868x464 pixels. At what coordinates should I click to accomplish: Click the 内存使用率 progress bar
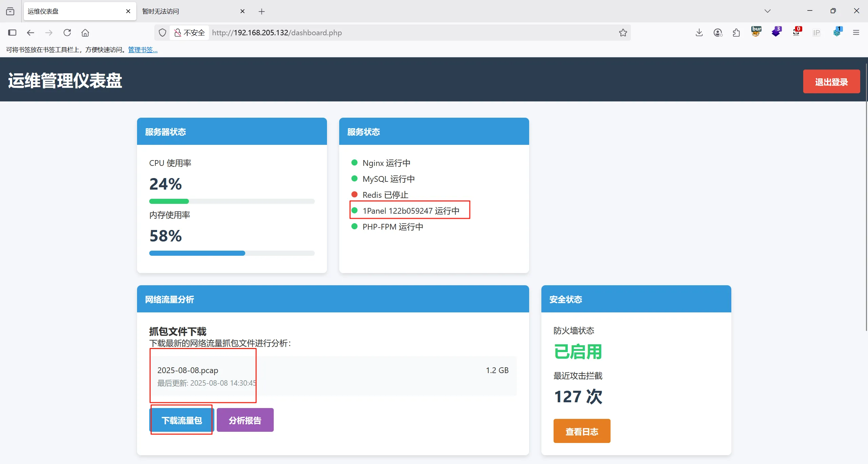tap(232, 253)
